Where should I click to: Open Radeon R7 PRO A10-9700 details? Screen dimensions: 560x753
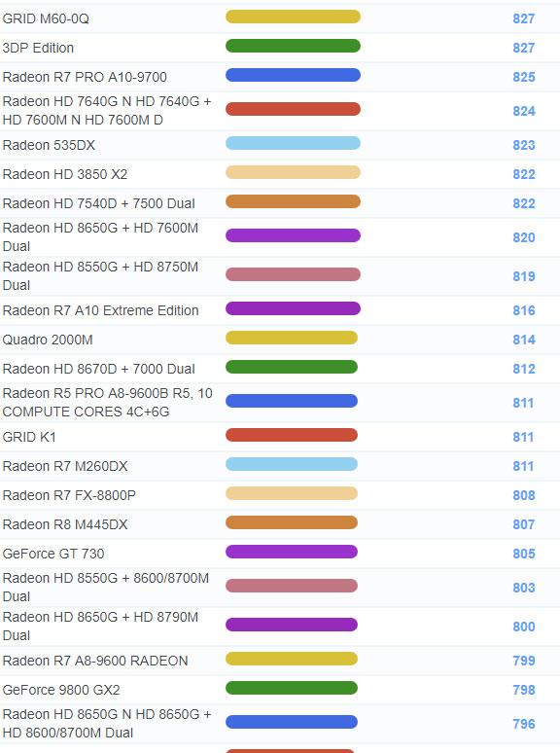tap(85, 77)
